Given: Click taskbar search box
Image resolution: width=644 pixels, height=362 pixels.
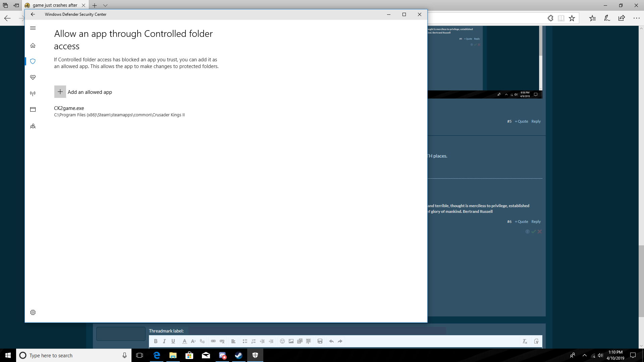Looking at the screenshot, I should (x=74, y=355).
